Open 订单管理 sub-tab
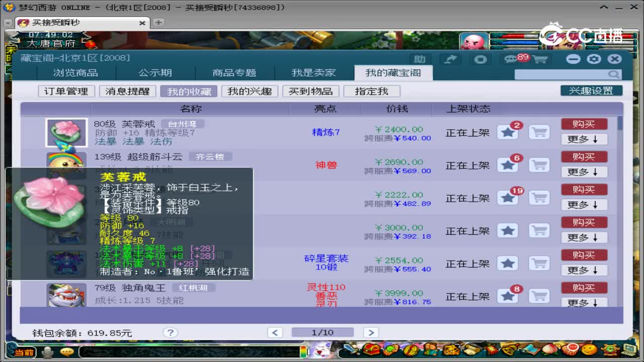644x362 pixels. 66,92
